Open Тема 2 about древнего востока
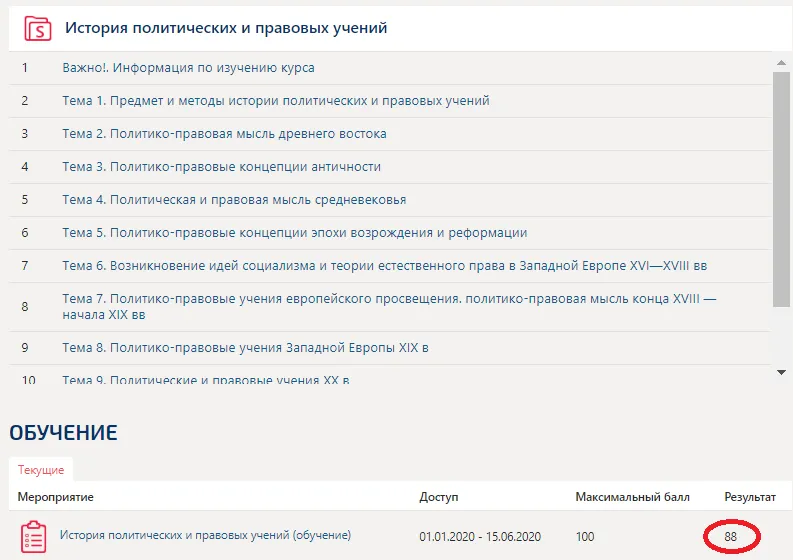Viewport: 793px width, 560px height. coord(224,134)
